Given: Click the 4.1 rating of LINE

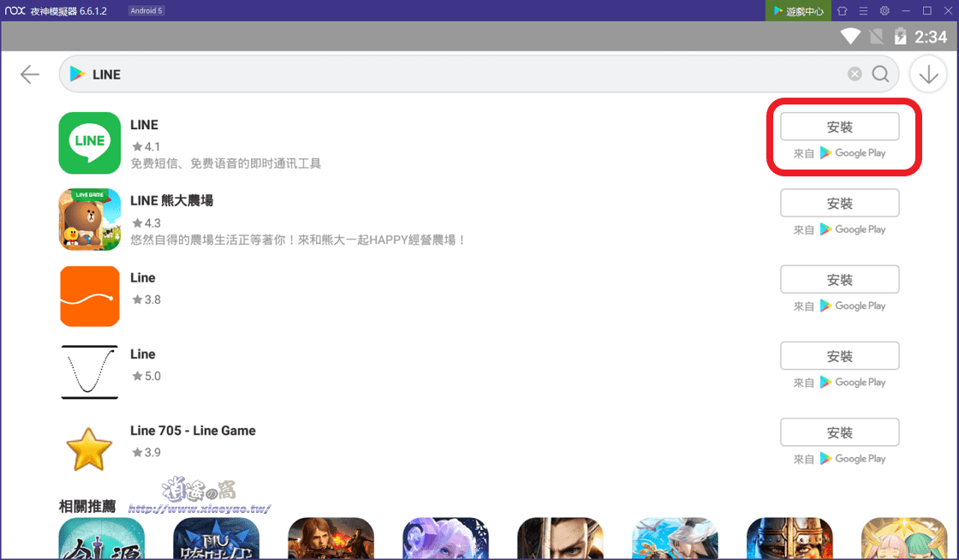Looking at the screenshot, I should (146, 146).
